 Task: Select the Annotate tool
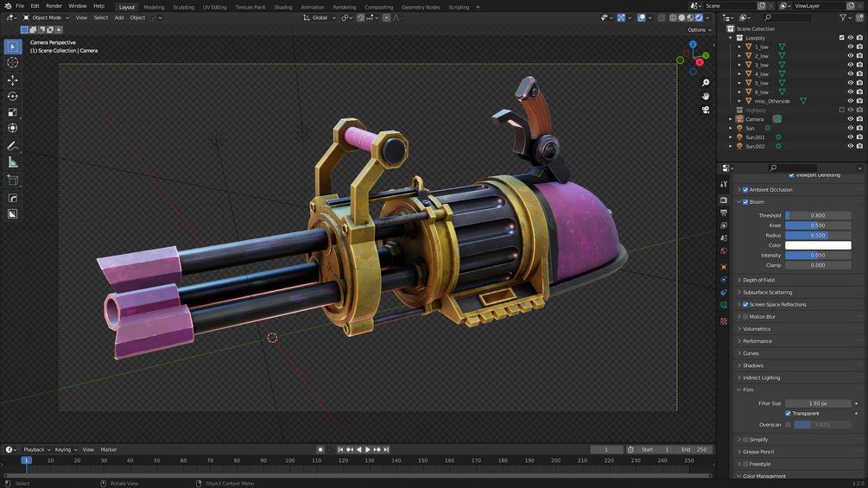click(13, 146)
